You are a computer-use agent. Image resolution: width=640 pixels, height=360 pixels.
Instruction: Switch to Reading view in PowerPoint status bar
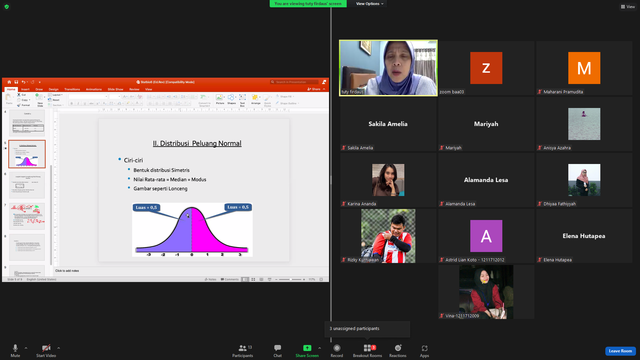(261, 279)
